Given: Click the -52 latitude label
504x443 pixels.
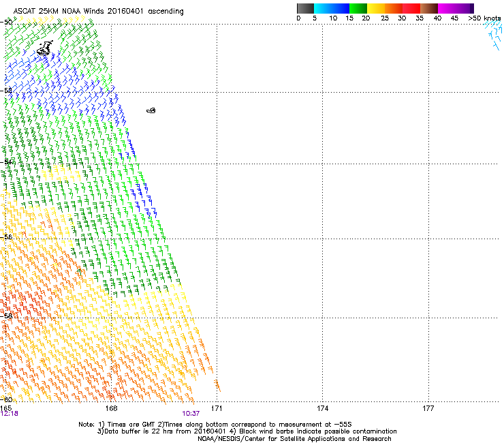Looking at the screenshot, I should (6, 91).
